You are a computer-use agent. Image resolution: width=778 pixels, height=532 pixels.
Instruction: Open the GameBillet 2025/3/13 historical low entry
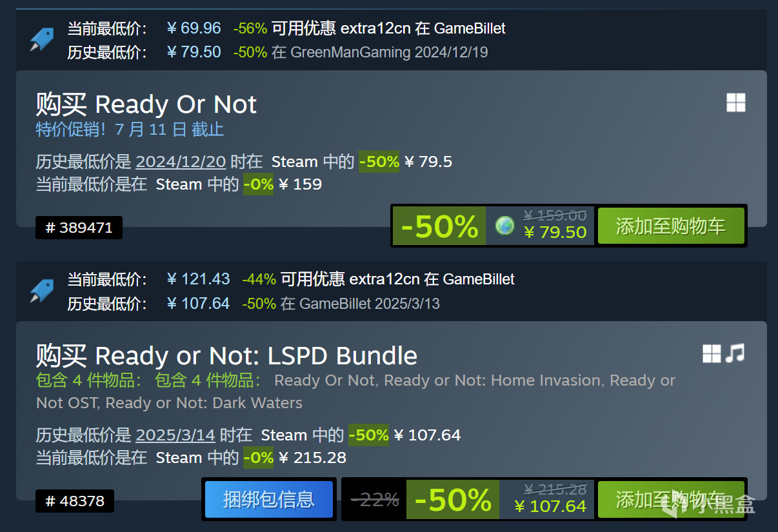369,303
